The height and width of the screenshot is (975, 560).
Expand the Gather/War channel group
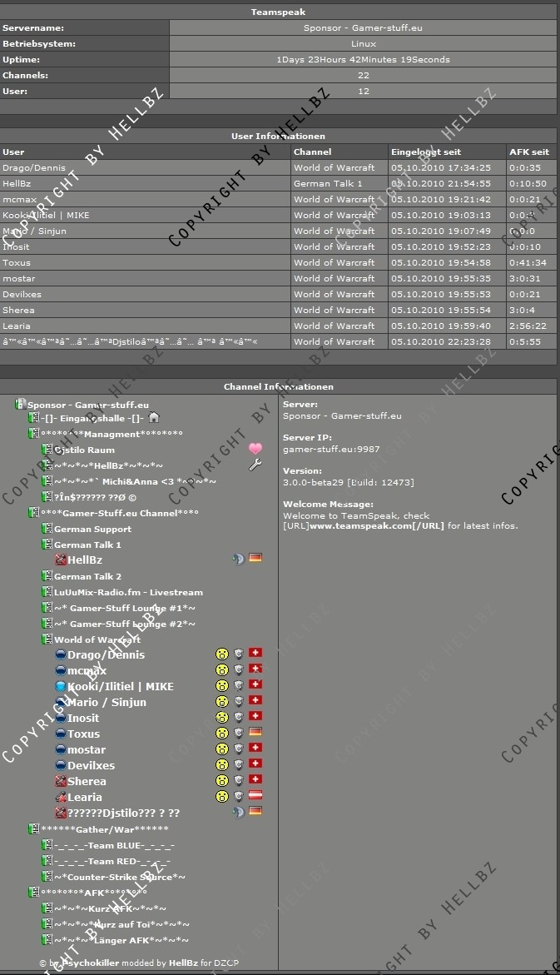(33, 829)
